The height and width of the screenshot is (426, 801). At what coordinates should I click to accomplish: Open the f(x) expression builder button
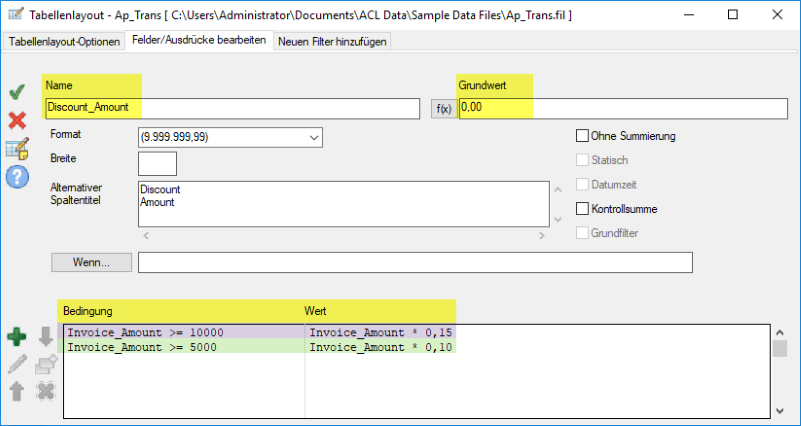coord(442,108)
